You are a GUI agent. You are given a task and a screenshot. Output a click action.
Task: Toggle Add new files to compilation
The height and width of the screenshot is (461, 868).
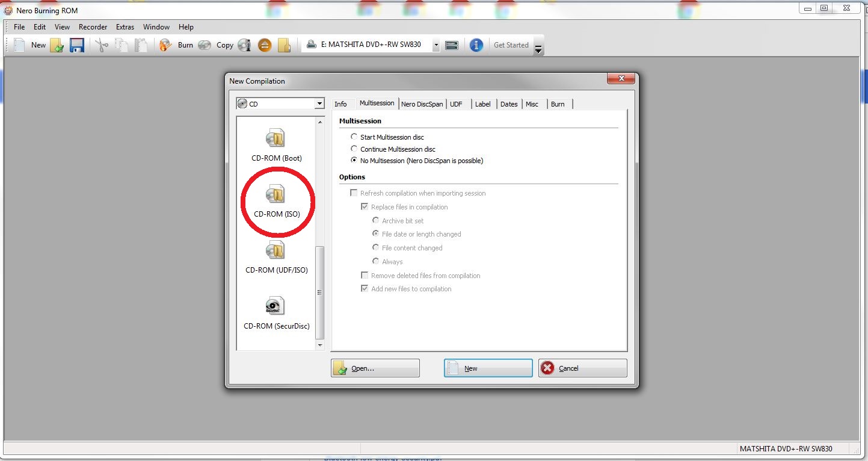pos(365,289)
